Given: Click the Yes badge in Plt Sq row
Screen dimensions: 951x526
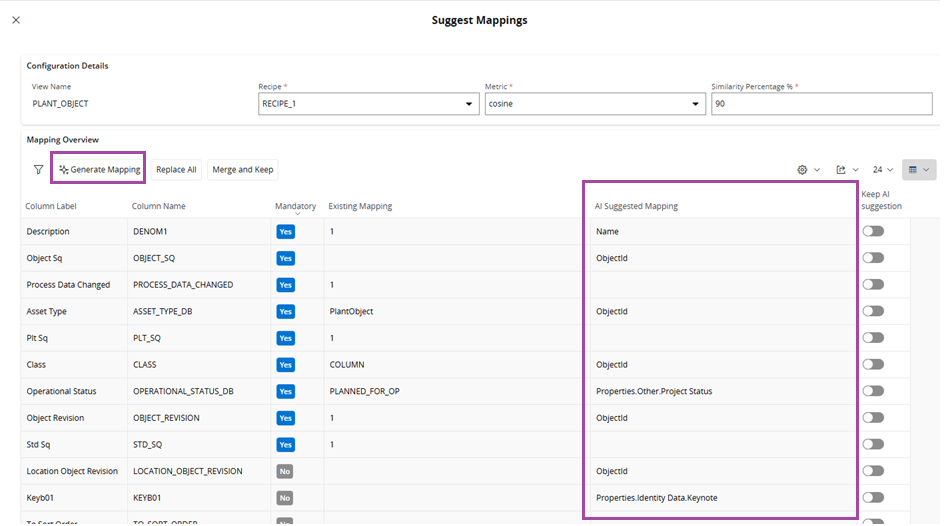Looking at the screenshot, I should pyautogui.click(x=286, y=339).
